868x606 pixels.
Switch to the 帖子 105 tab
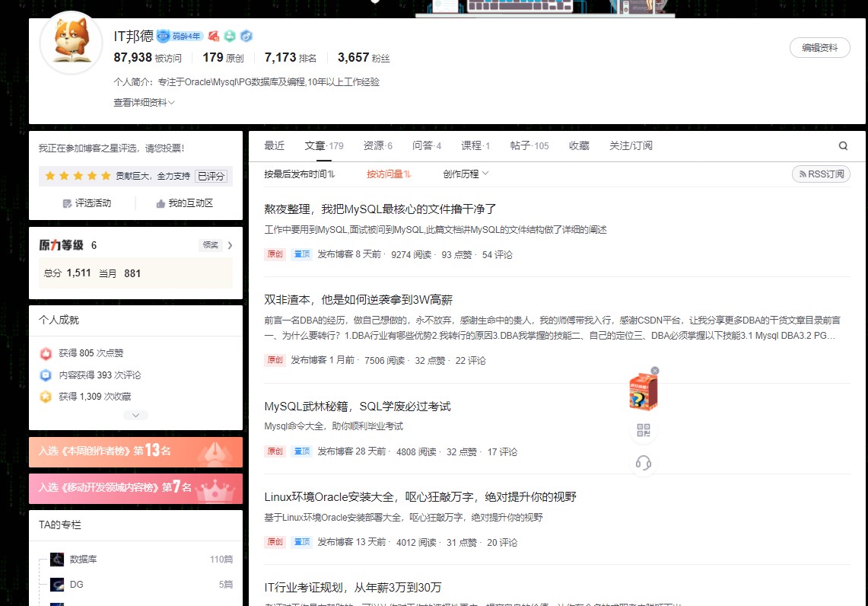click(x=529, y=145)
